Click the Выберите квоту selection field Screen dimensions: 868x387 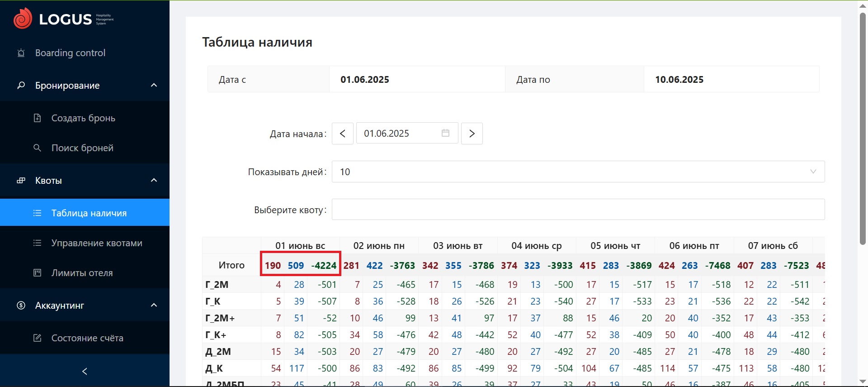click(x=578, y=210)
